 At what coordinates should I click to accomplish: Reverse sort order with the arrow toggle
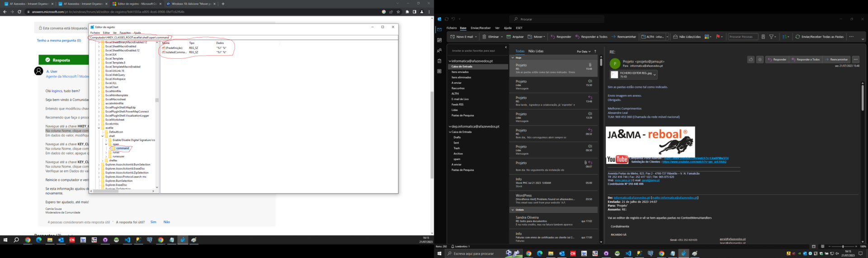595,51
